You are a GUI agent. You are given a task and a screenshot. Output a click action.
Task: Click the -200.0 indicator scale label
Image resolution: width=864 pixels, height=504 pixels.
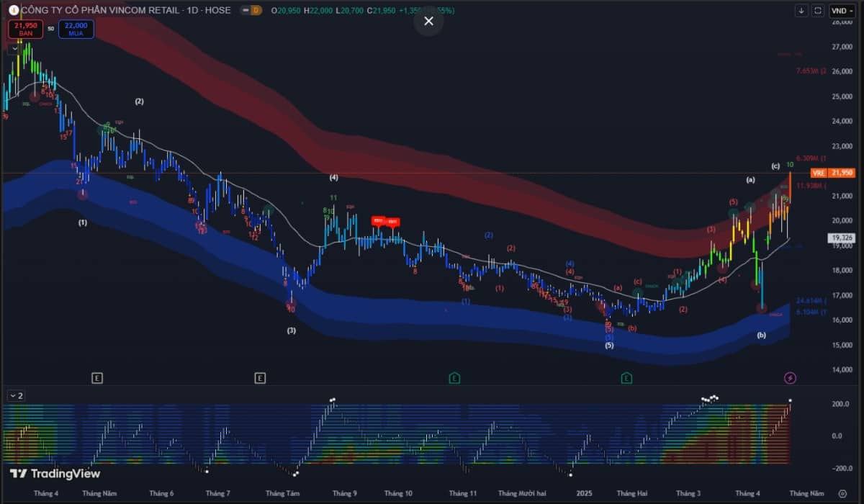[x=840, y=468]
